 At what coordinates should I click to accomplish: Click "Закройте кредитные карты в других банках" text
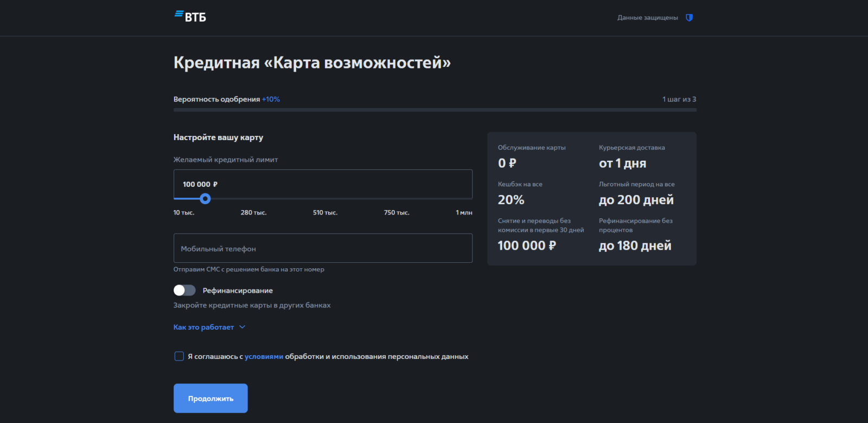252,305
